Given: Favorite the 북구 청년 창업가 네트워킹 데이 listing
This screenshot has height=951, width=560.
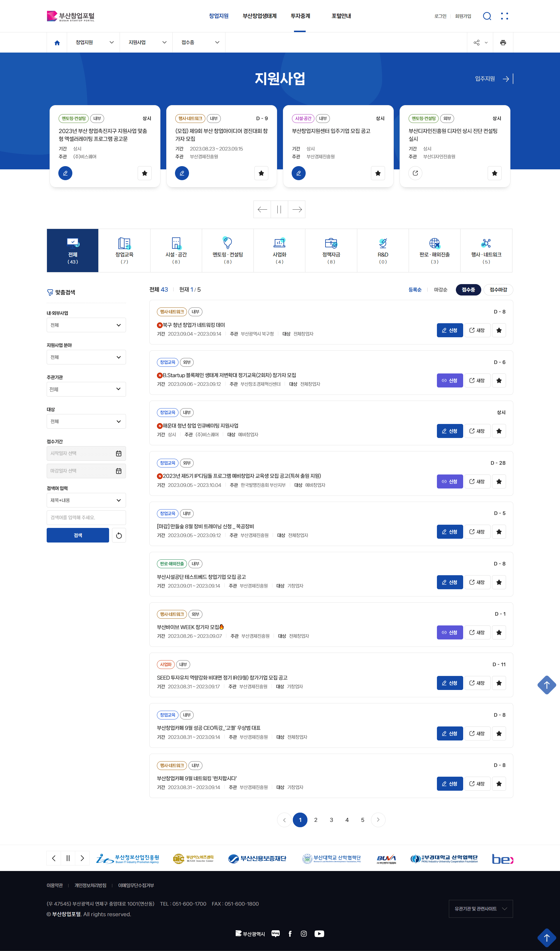Looking at the screenshot, I should pyautogui.click(x=499, y=330).
